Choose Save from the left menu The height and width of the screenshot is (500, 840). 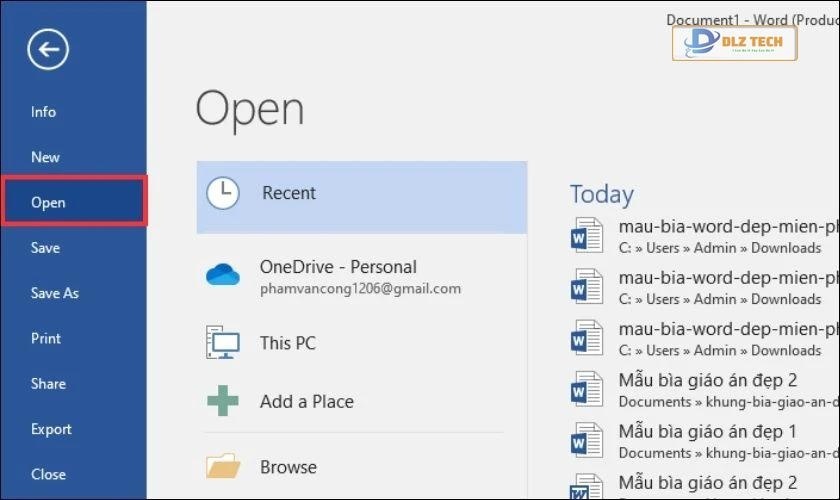[x=45, y=248]
